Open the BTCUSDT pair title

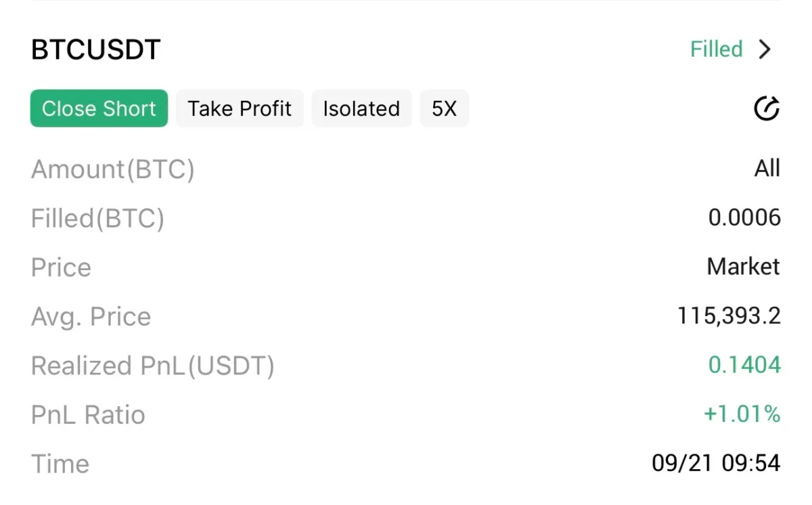(x=95, y=50)
